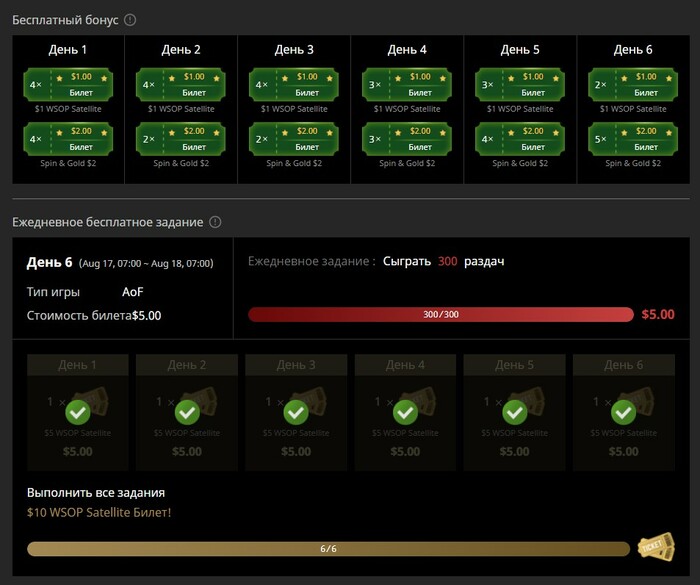Click the День 1 header in bonus row
Viewport: 700px width, 585px height.
pos(68,50)
